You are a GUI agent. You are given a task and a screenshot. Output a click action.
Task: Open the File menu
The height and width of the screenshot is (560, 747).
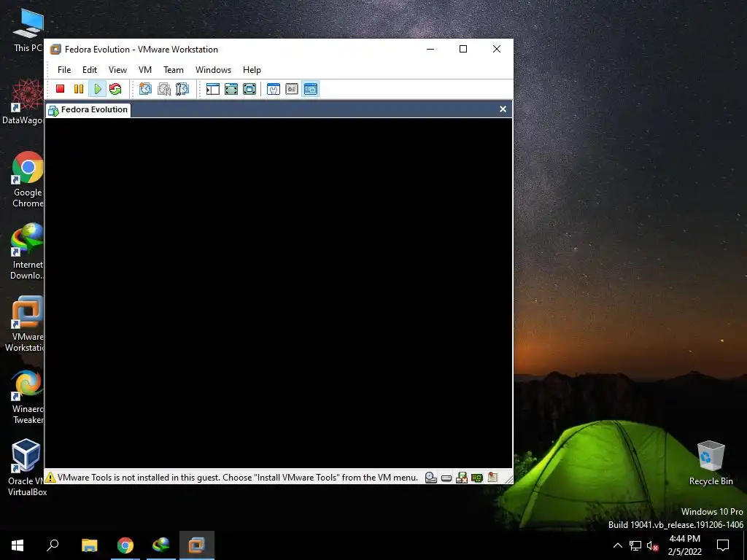(64, 70)
